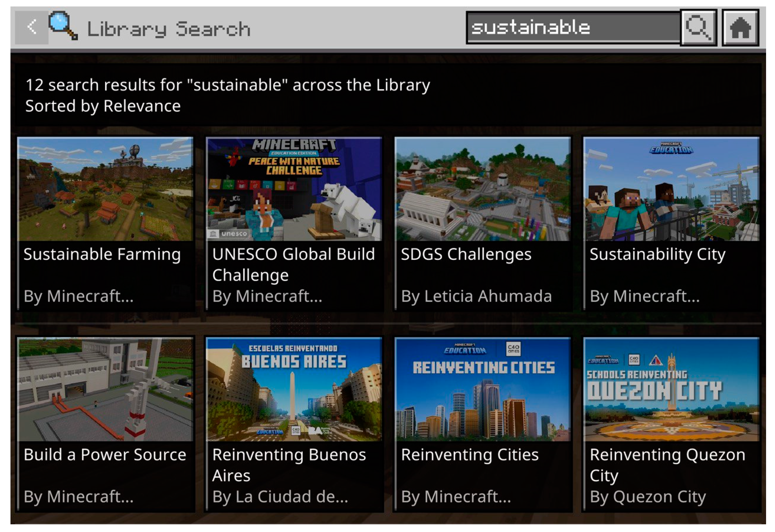Viewport: 775px width, 532px height.
Task: Select the 'SDGS Challenges' title
Action: (466, 255)
